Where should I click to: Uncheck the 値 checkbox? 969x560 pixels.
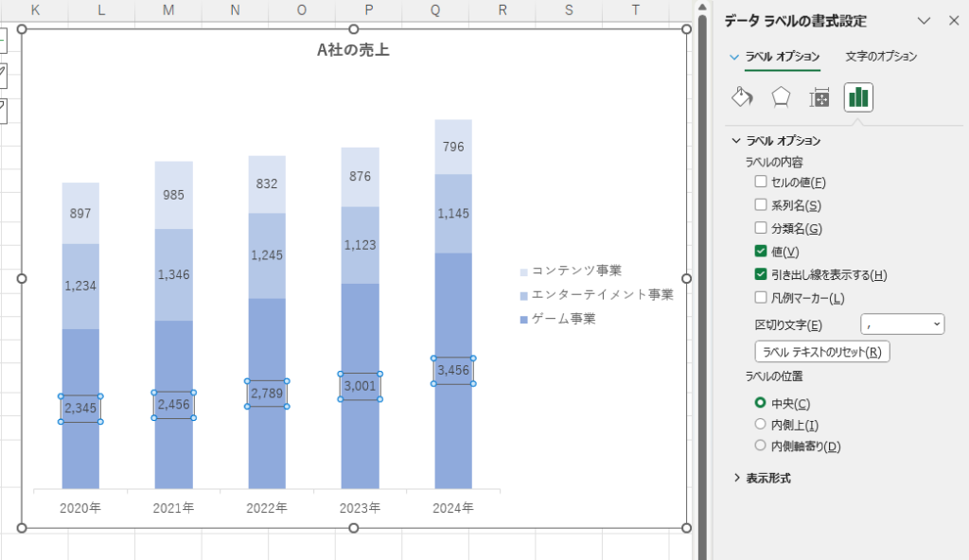coord(761,251)
